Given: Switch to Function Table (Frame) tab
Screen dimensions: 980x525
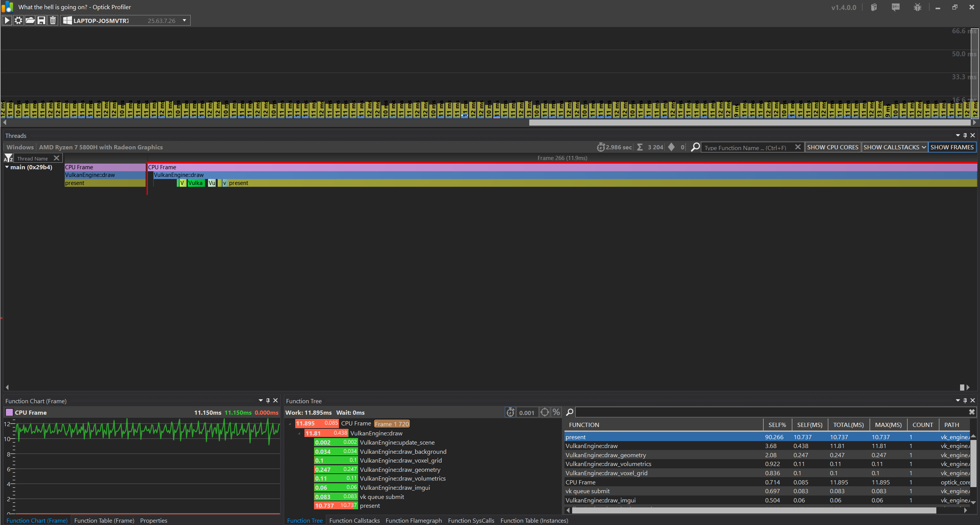Looking at the screenshot, I should [104, 520].
